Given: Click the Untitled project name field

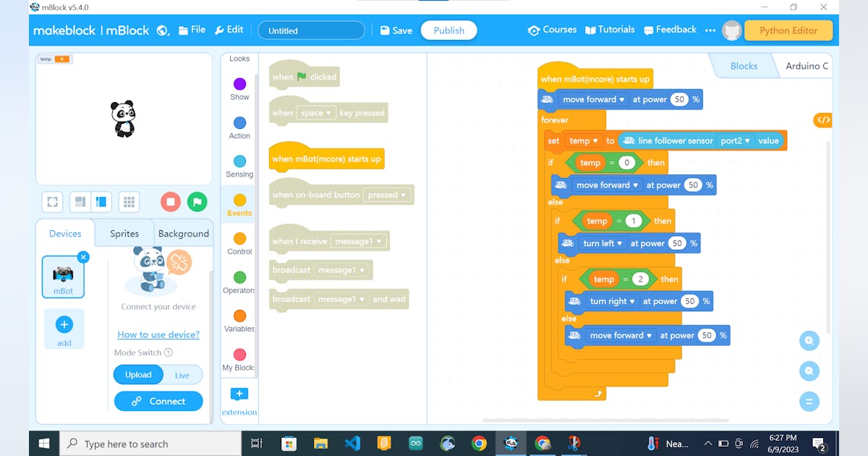Looking at the screenshot, I should coord(311,30).
